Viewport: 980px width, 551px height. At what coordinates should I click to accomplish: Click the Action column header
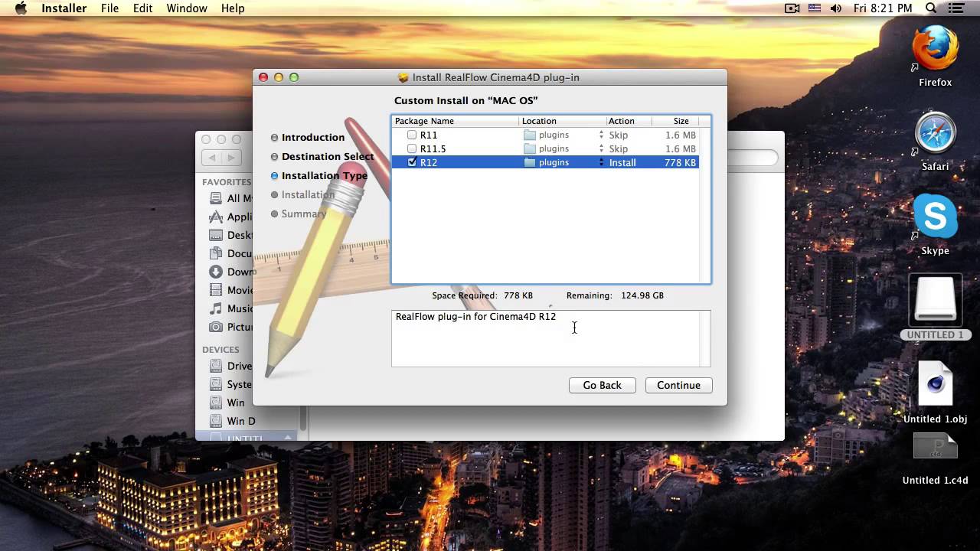tap(629, 121)
